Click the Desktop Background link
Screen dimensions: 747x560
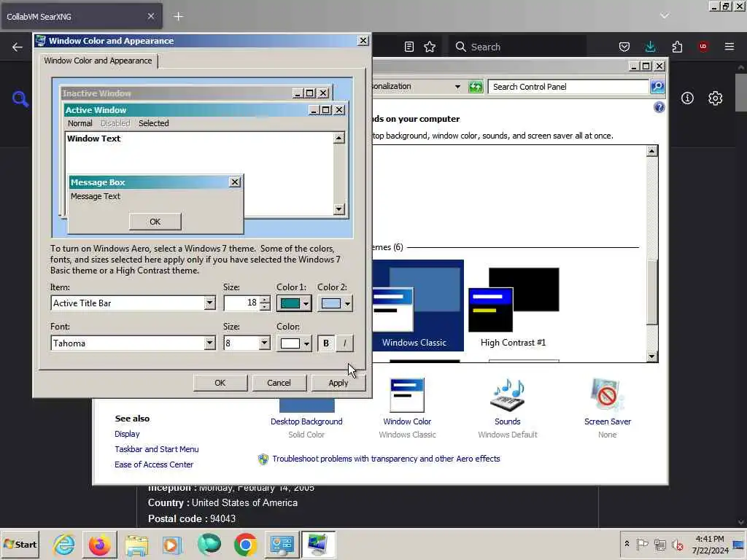[306, 421]
